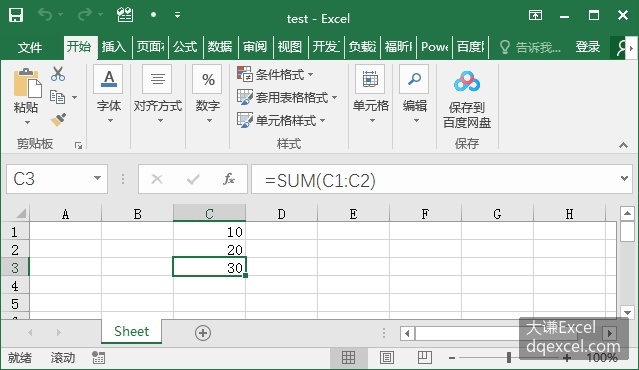This screenshot has height=370, width=639.
Task: Select cell C2 containing 20
Action: tap(209, 249)
